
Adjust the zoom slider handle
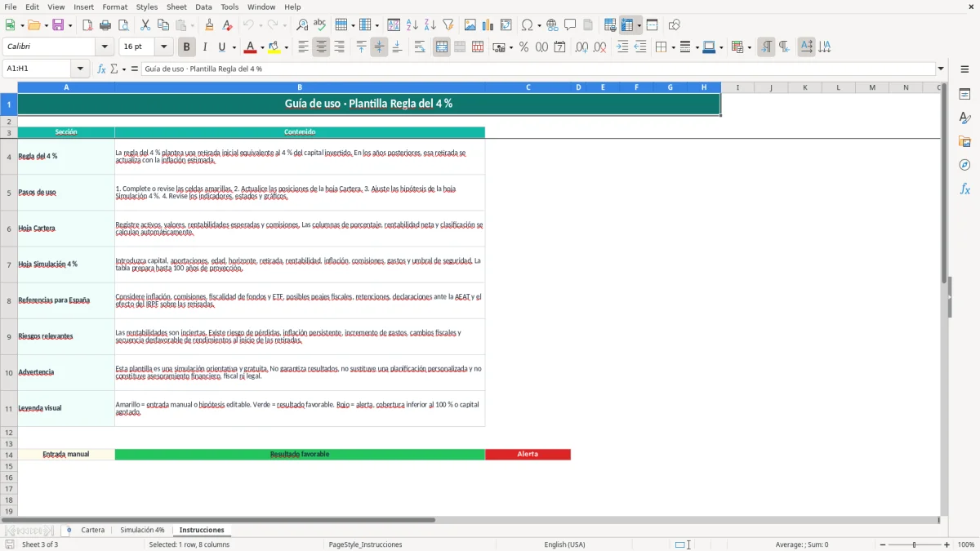click(x=915, y=544)
